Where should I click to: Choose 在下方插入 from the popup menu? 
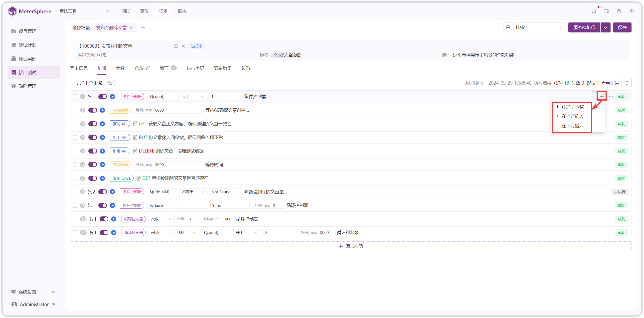[572, 126]
